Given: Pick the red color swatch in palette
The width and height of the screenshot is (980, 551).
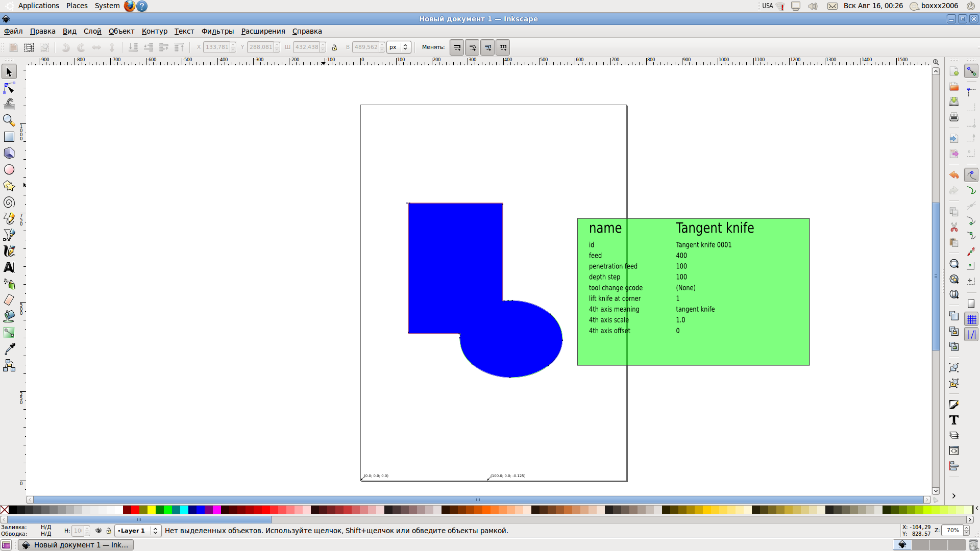Looking at the screenshot, I should pos(135,510).
